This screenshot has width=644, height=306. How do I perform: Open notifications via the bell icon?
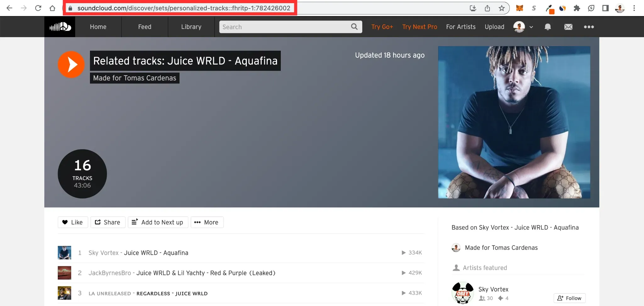click(x=547, y=27)
